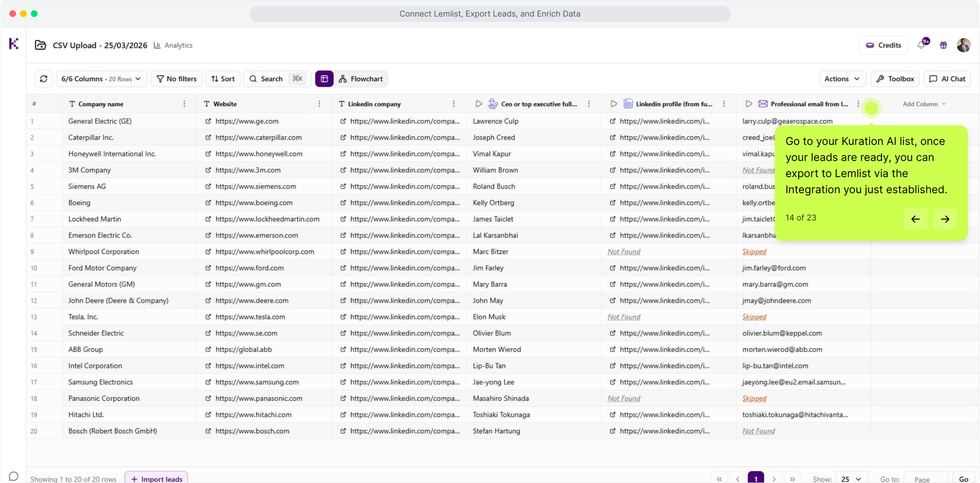Click the Go to Page input field

(x=926, y=479)
